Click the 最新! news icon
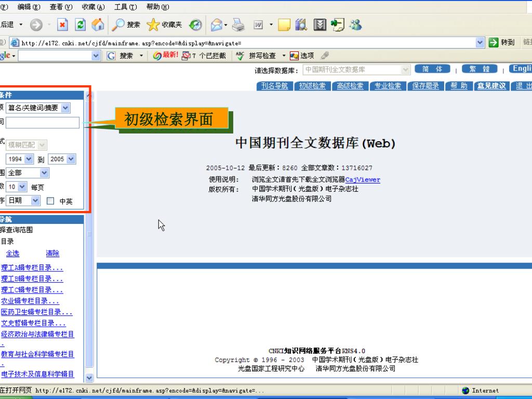The width and height of the screenshot is (532, 399). (x=165, y=55)
